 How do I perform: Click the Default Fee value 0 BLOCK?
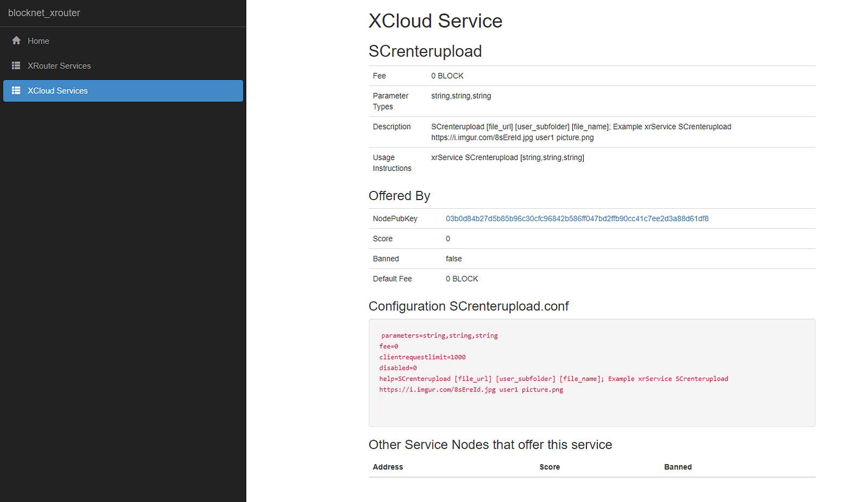coord(462,279)
